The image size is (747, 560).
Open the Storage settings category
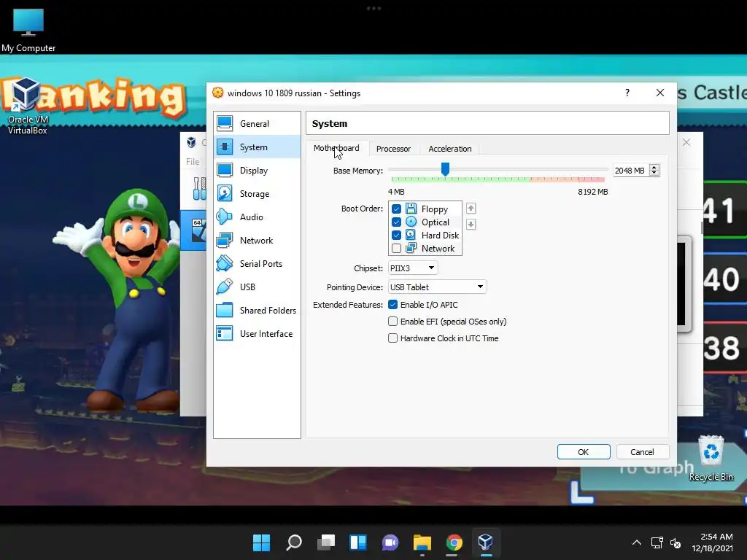pos(257,194)
